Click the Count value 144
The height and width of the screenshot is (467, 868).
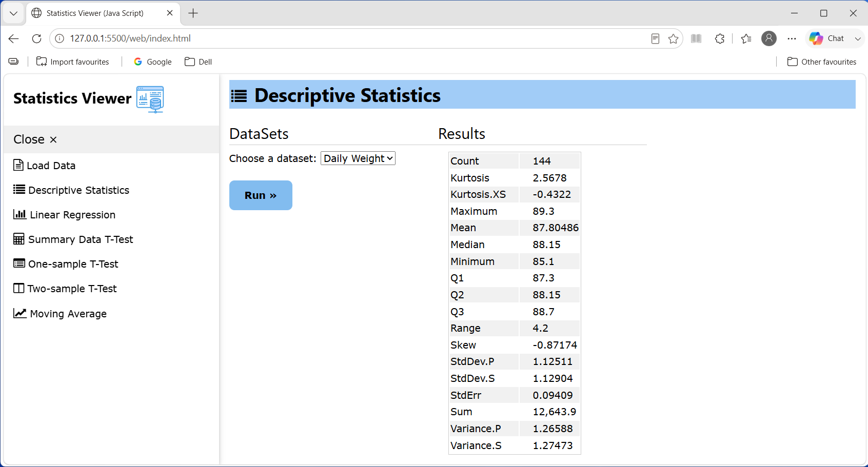[542, 161]
